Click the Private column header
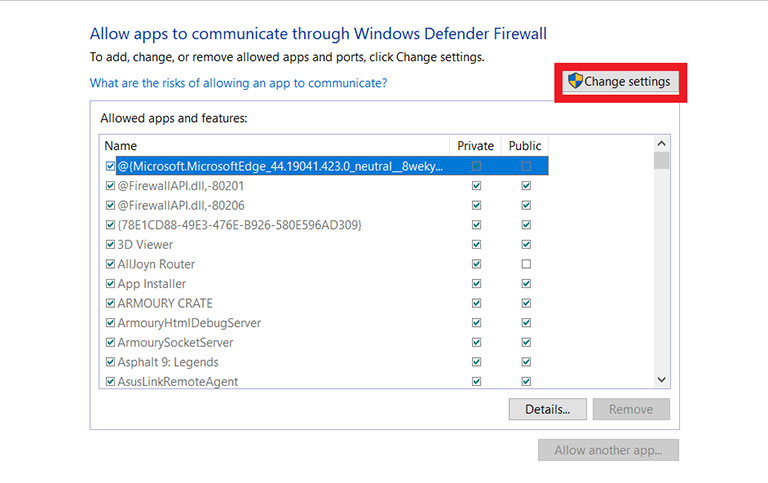Viewport: 768px width, 483px height. (x=475, y=146)
